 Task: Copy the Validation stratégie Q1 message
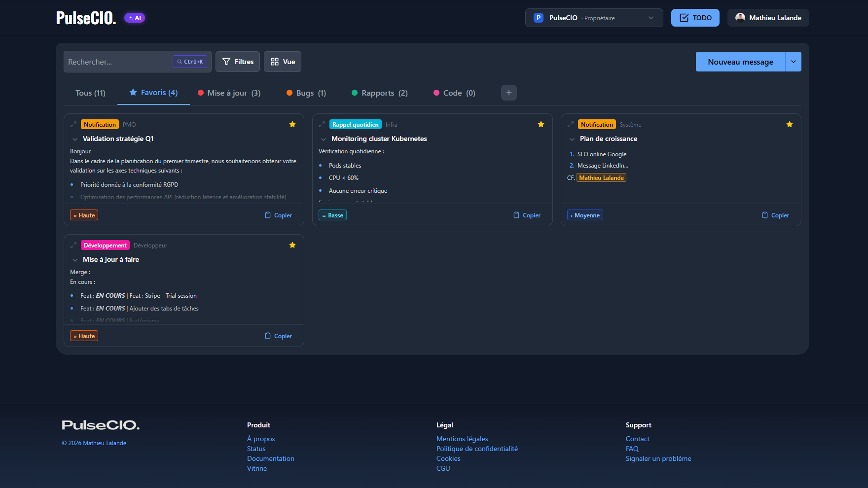(279, 215)
